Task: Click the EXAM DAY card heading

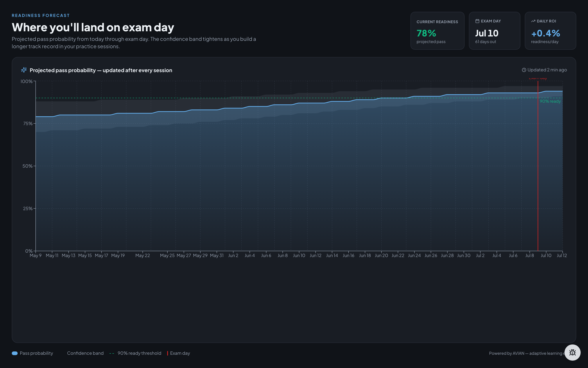Action: coord(491,21)
